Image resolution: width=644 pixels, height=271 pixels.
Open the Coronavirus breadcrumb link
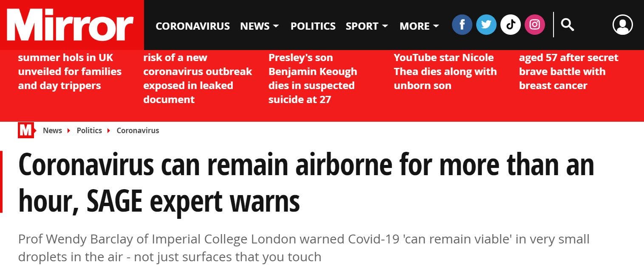pos(138,131)
